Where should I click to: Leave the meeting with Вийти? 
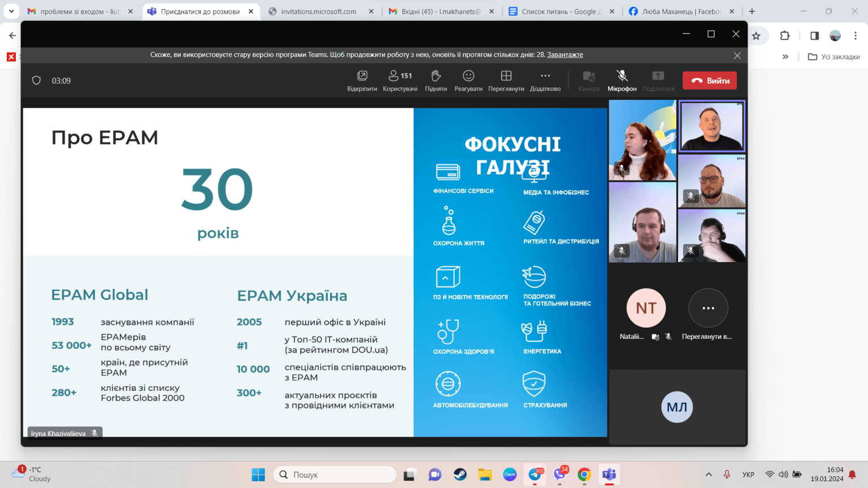[710, 81]
